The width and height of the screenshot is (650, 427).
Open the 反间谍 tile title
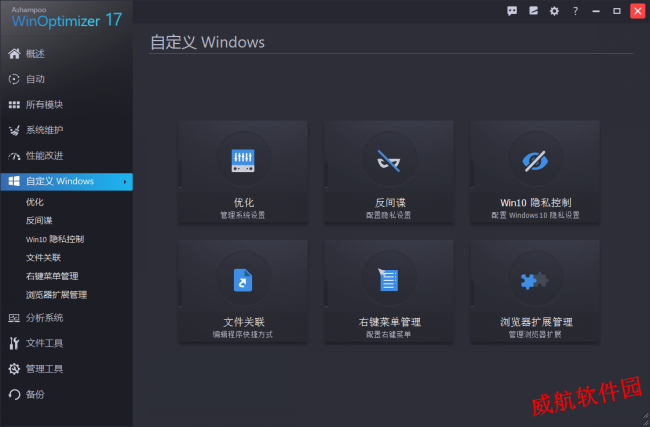(x=390, y=203)
